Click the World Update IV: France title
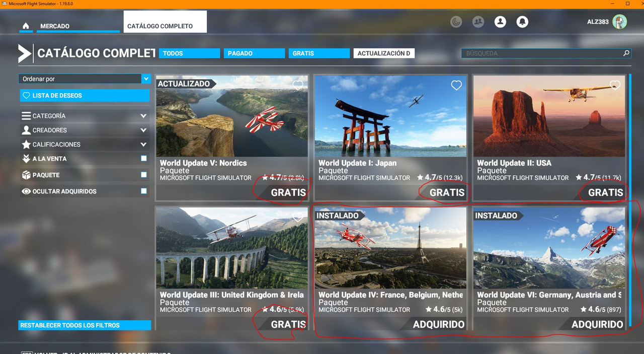 (390, 295)
